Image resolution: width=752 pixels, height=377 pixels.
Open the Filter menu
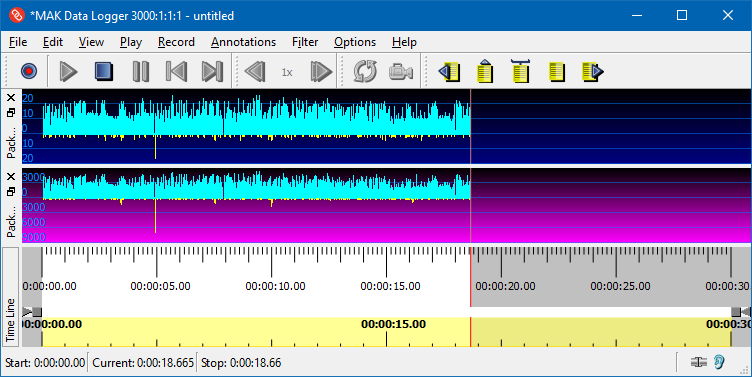(305, 42)
